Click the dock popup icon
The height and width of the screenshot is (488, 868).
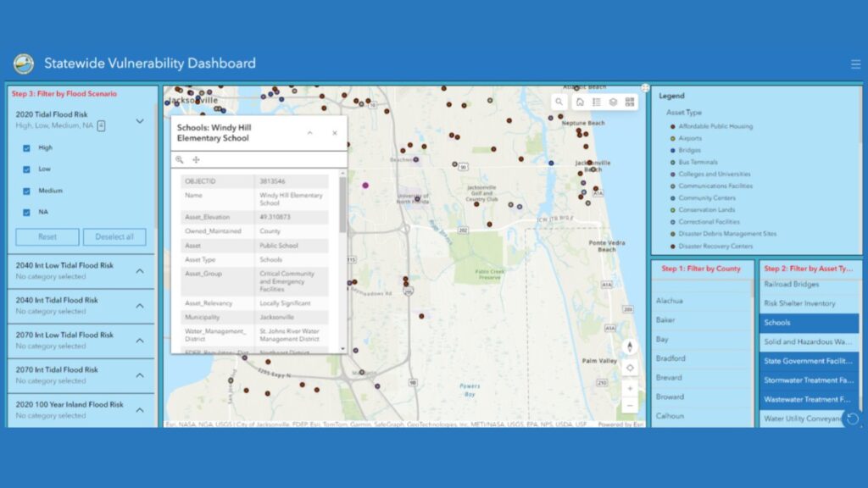[x=196, y=160]
